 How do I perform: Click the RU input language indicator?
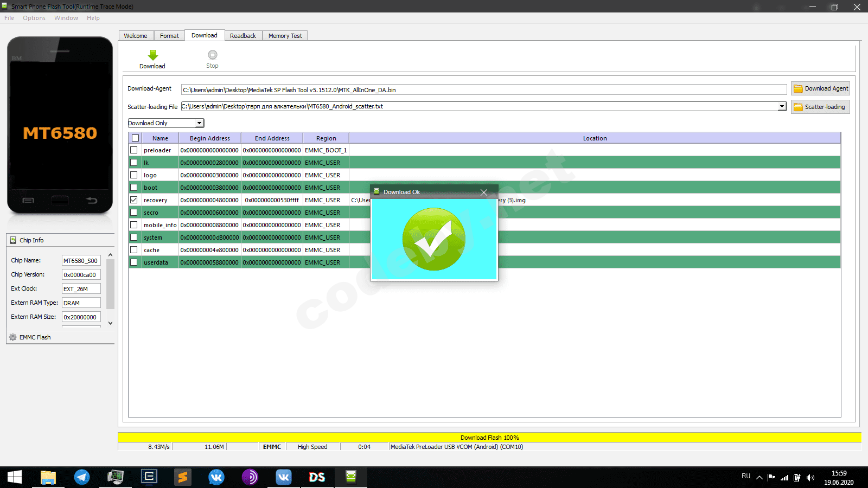coord(746,476)
